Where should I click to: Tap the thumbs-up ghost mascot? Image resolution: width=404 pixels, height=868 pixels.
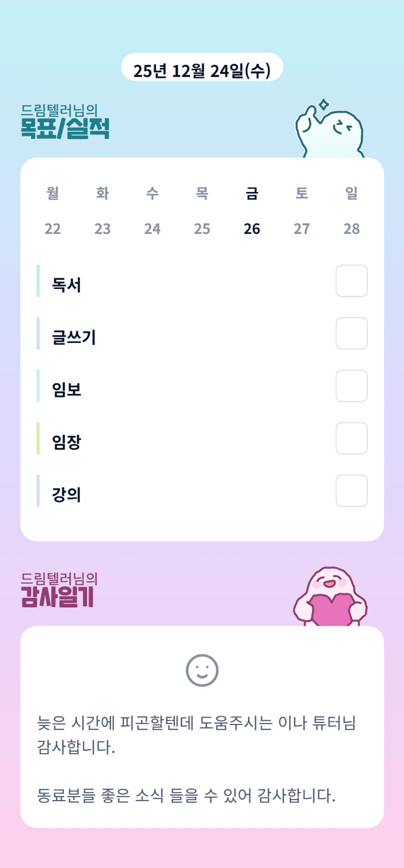[x=330, y=130]
